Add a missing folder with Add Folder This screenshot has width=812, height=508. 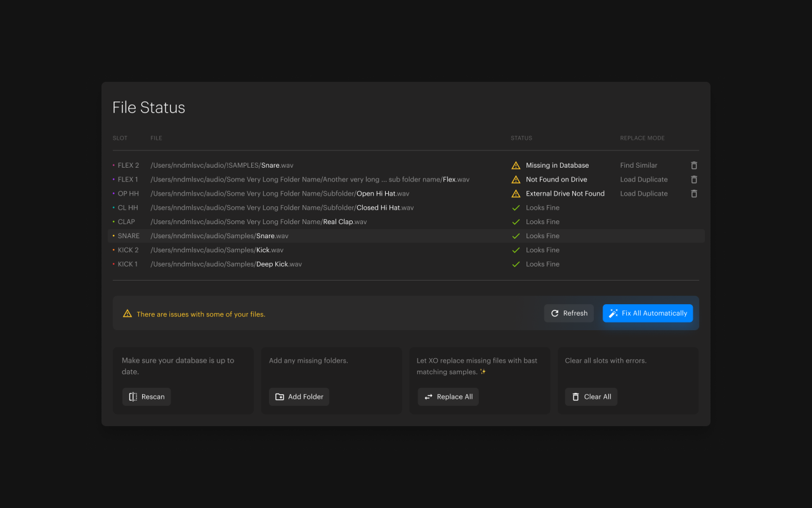[299, 397]
